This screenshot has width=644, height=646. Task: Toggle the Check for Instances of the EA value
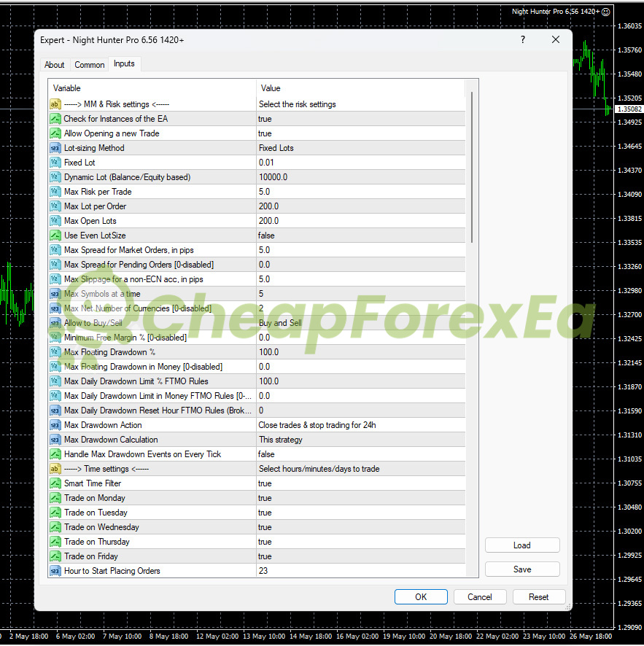click(360, 119)
